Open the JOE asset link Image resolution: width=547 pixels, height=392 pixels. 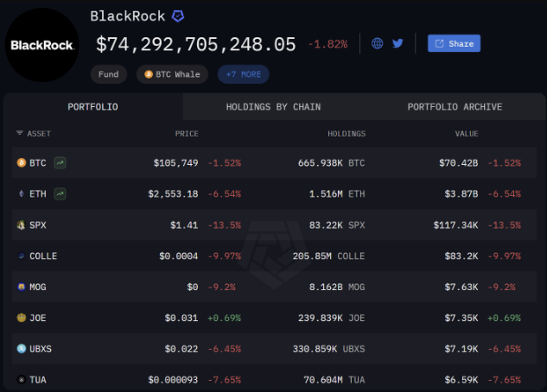(x=38, y=318)
